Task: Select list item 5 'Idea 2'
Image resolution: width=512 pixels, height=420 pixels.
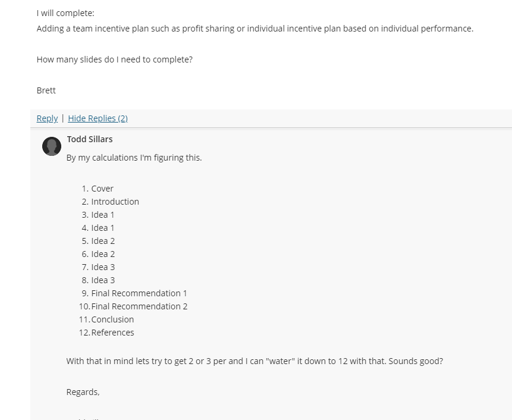Action: (x=103, y=241)
